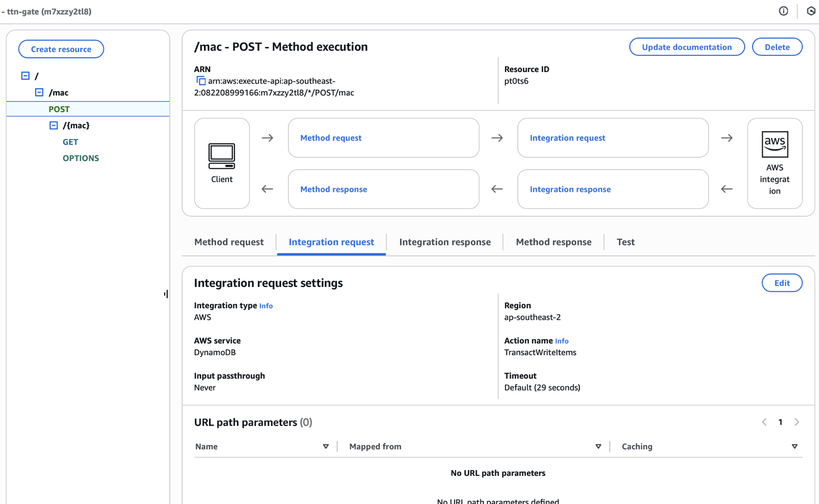The width and height of the screenshot is (819, 504).
Task: Switch to the Test tab
Action: tap(626, 242)
